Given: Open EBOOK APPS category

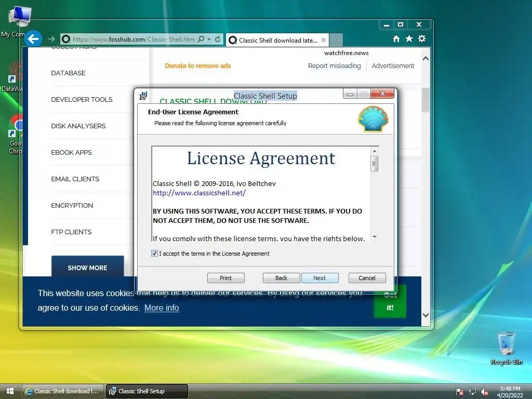Looking at the screenshot, I should (x=72, y=152).
